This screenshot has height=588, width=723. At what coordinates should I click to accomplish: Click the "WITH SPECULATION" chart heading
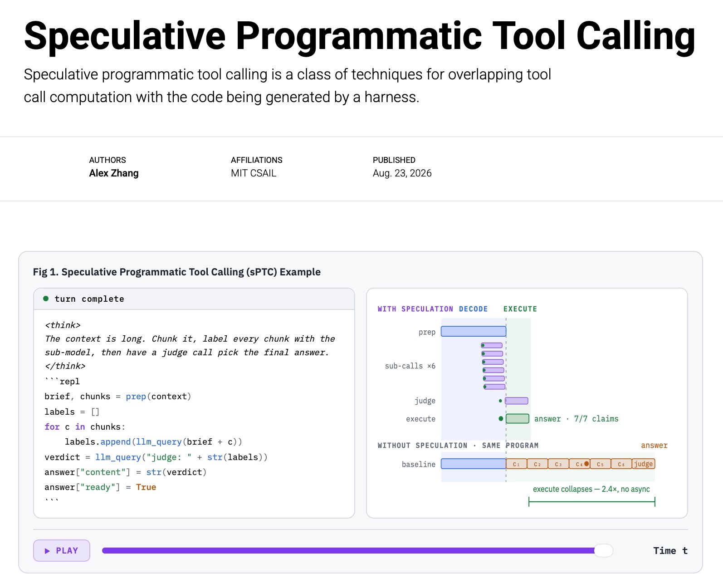415,309
